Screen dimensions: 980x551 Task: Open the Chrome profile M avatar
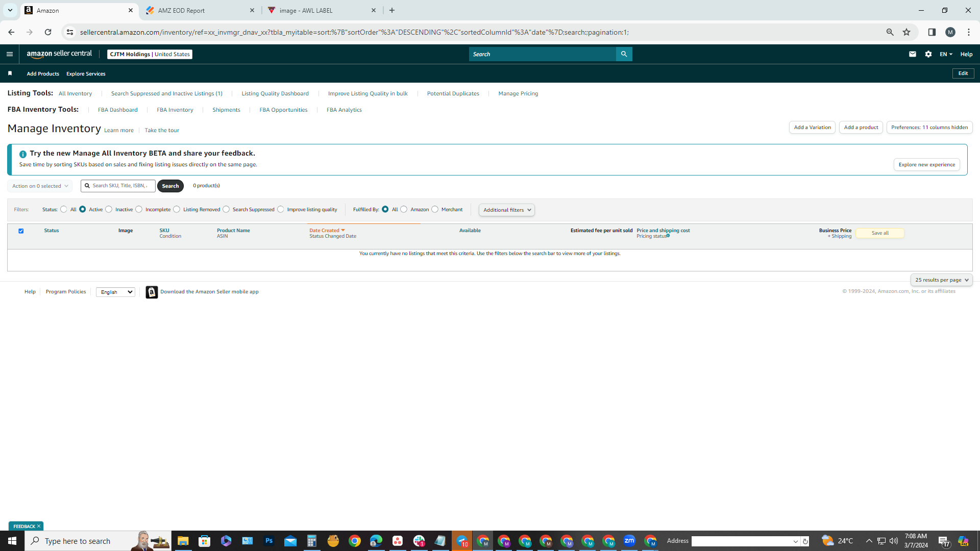coord(950,32)
